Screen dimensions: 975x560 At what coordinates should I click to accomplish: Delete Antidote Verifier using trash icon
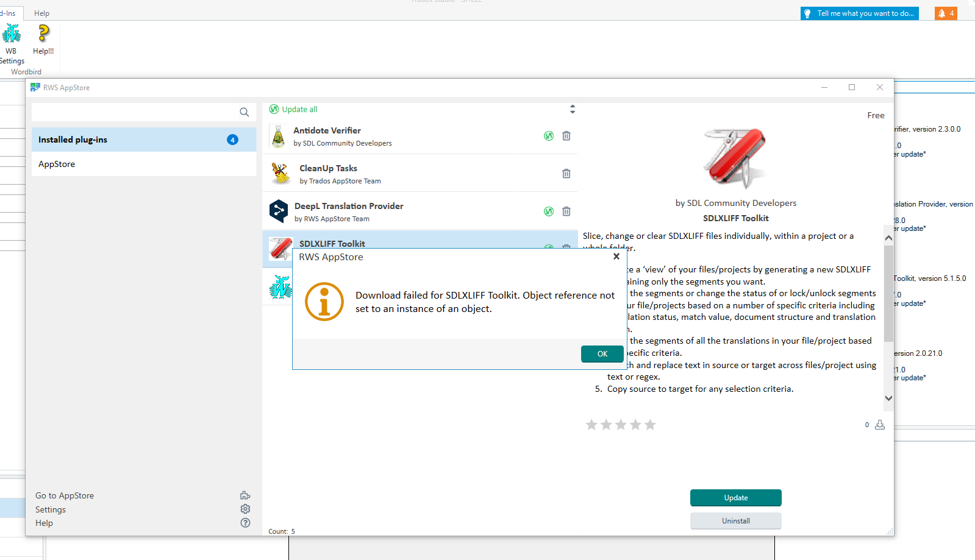566,136
